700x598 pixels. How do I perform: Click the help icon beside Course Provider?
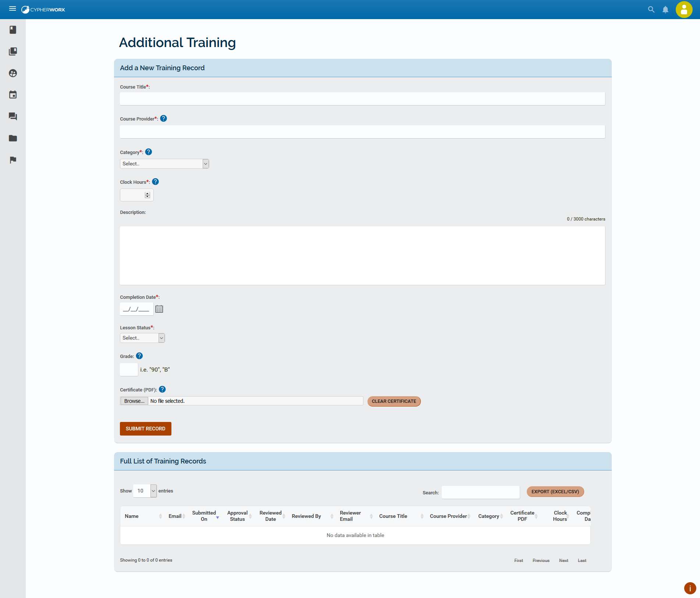point(163,118)
